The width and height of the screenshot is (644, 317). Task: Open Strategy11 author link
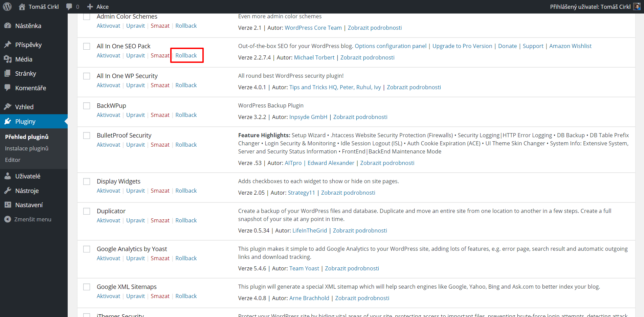302,193
